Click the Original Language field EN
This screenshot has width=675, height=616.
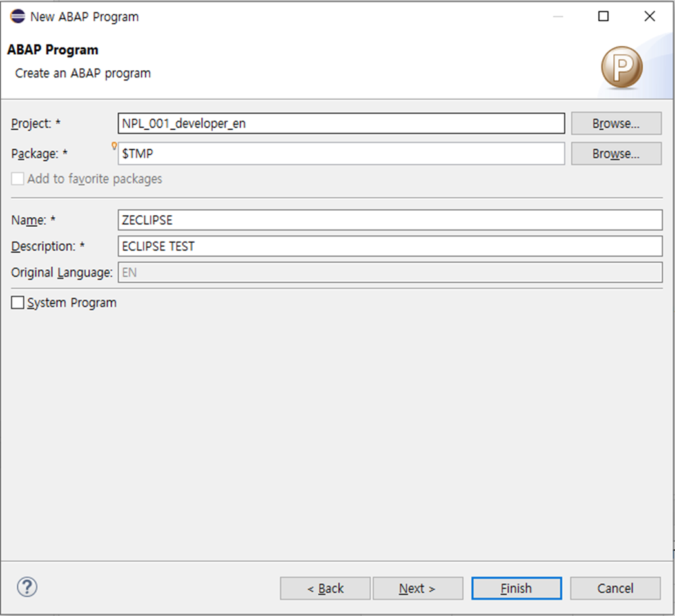(x=390, y=273)
